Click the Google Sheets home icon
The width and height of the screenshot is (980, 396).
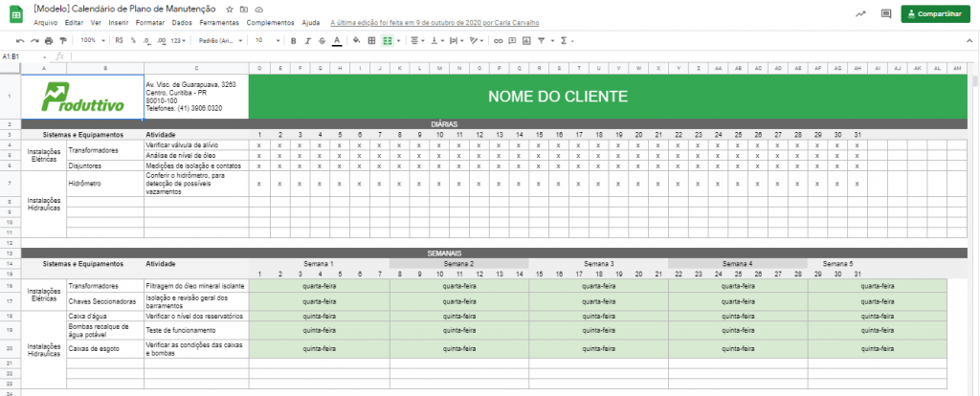[x=17, y=15]
